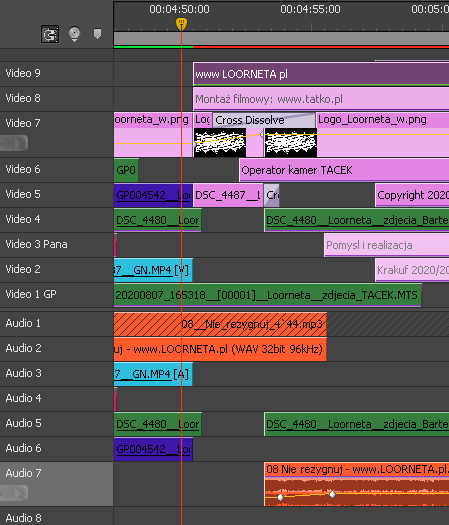Click second keyframe diamond on Audio 7 clip
Viewport: 449px width, 525px height.
[x=332, y=494]
